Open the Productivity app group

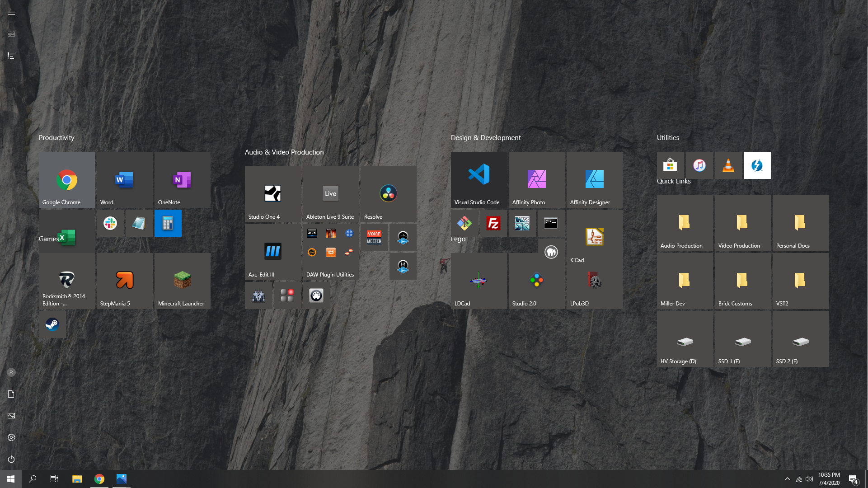point(57,138)
